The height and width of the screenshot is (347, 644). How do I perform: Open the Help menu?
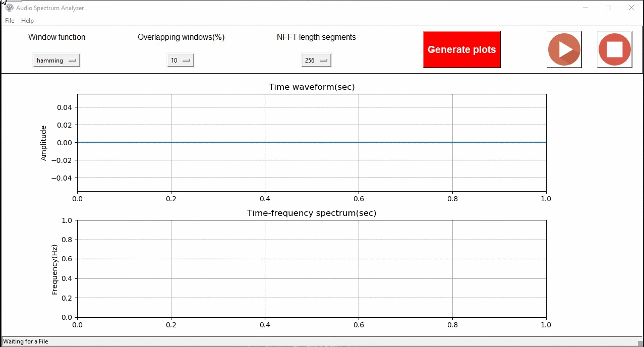(x=27, y=21)
